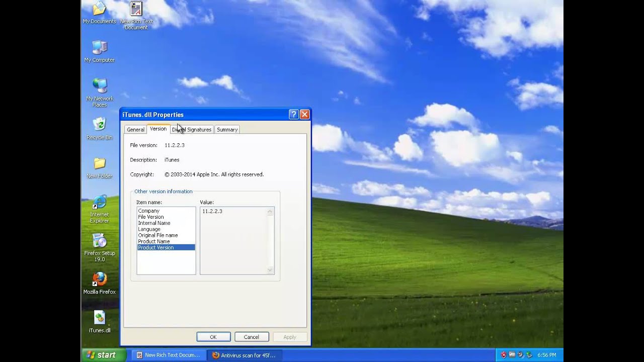Open the My Documents desktop icon

[x=100, y=12]
